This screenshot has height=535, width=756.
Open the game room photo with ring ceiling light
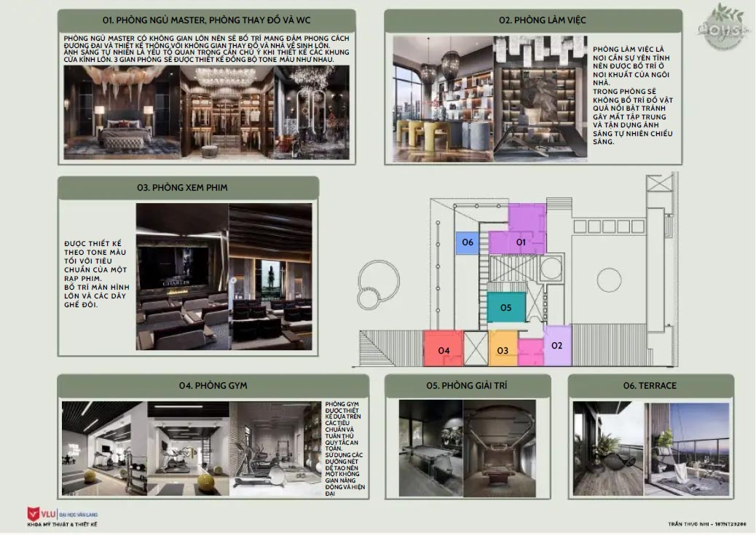tap(500, 448)
